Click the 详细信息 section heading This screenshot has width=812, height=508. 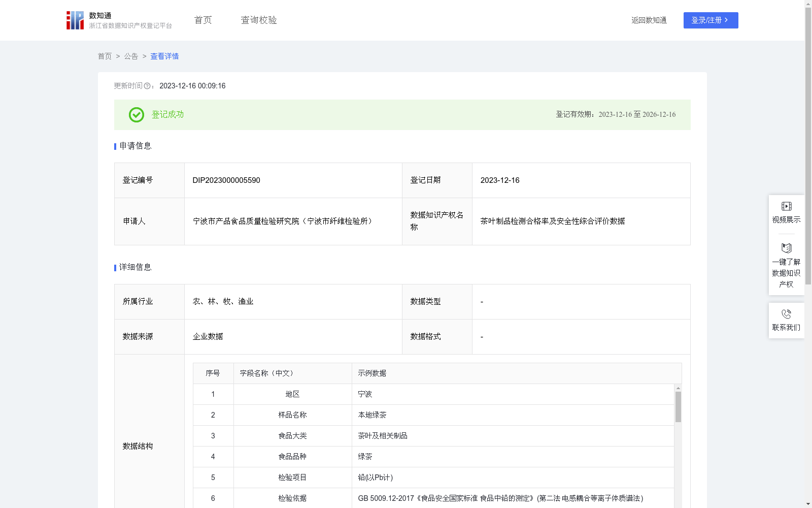click(x=135, y=268)
